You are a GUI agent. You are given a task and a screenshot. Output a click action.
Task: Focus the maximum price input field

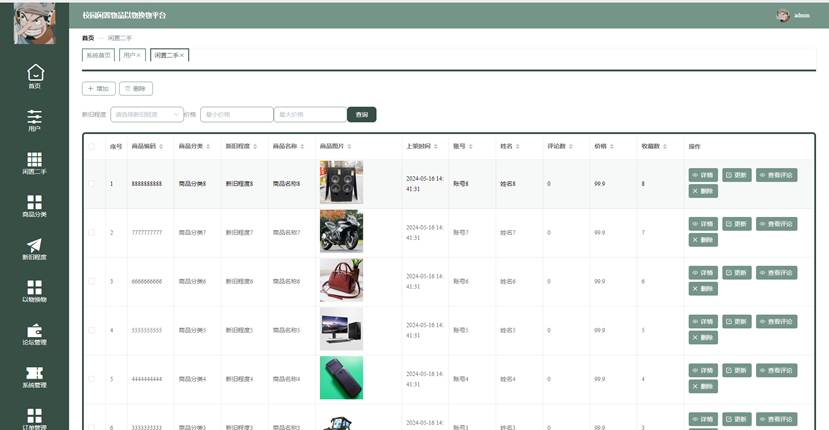[x=310, y=114]
